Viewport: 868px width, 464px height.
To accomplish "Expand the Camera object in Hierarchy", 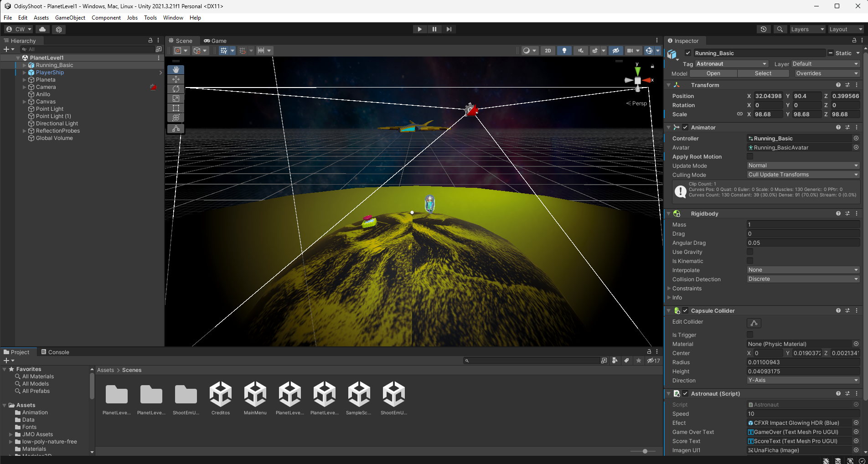I will click(x=25, y=87).
